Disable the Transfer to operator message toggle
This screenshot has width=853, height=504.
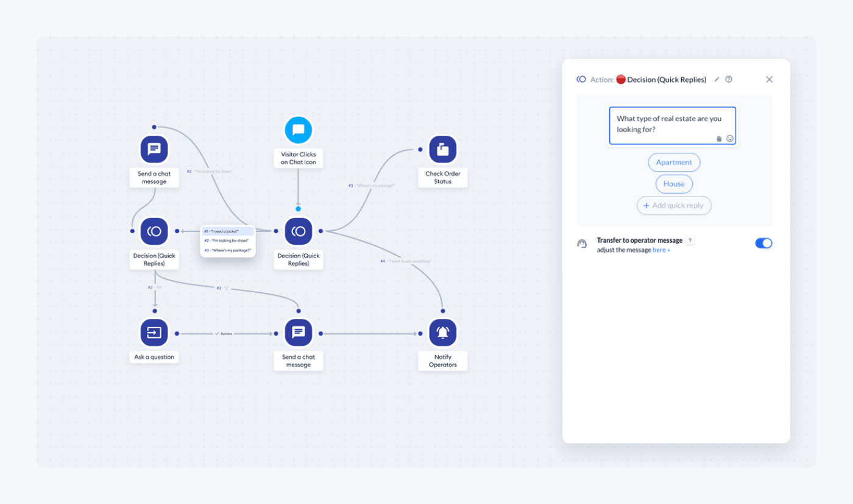pos(763,243)
